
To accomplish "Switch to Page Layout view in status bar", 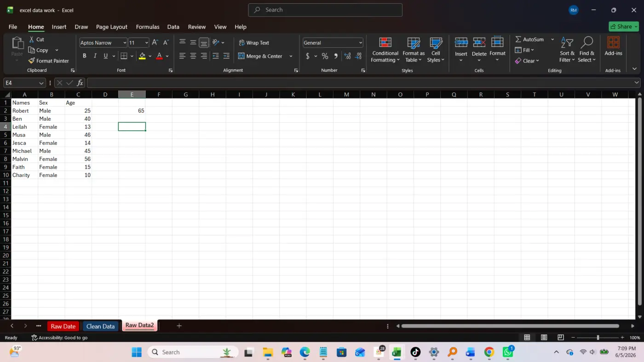I will (544, 338).
